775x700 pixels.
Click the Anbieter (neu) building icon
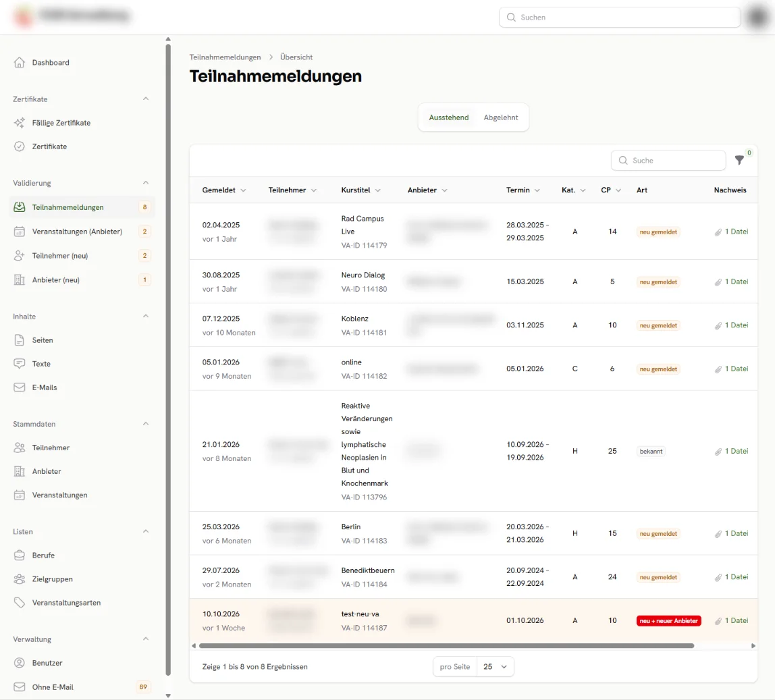click(x=20, y=280)
